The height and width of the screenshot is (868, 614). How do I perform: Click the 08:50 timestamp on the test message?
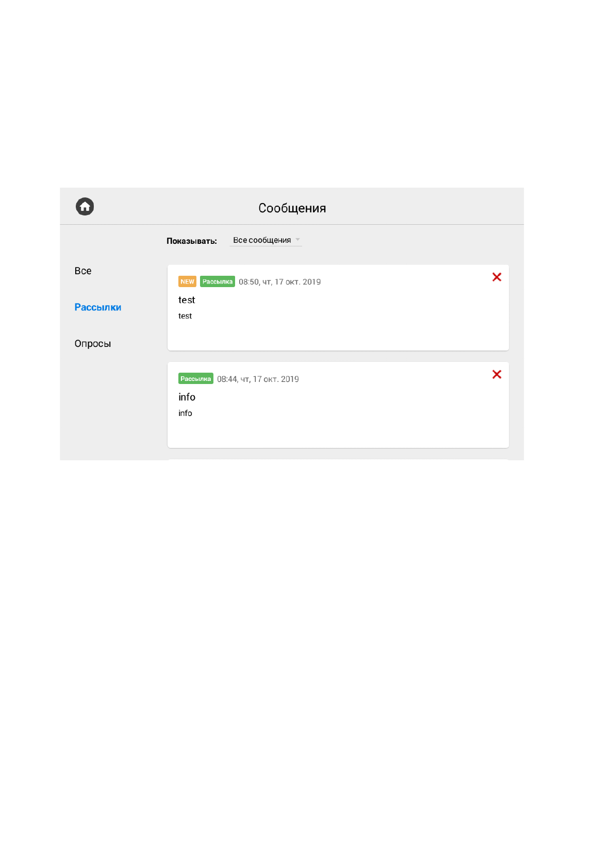click(279, 282)
